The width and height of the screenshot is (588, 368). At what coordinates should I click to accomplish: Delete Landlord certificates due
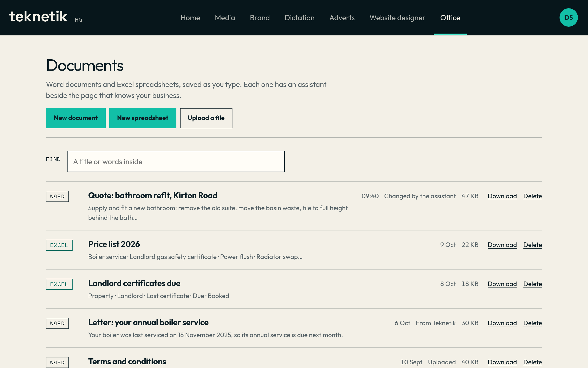[x=532, y=284]
